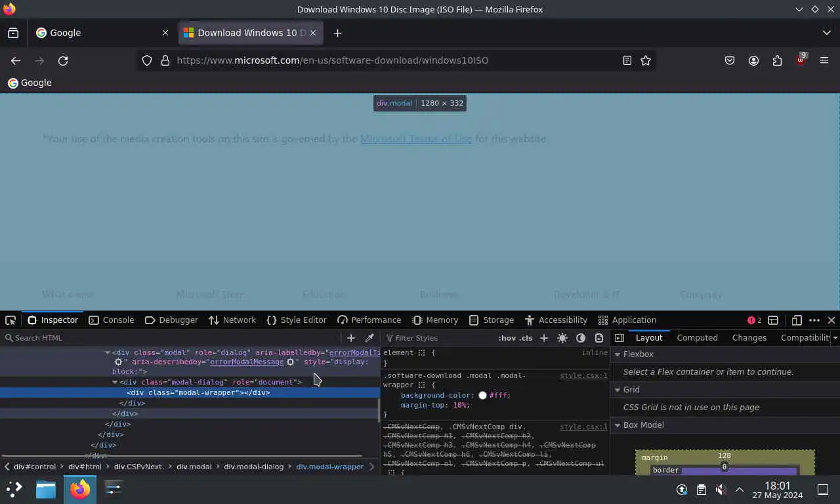Toggle :hov pseudo-class panel
This screenshot has width=840, height=504.
pos(507,338)
